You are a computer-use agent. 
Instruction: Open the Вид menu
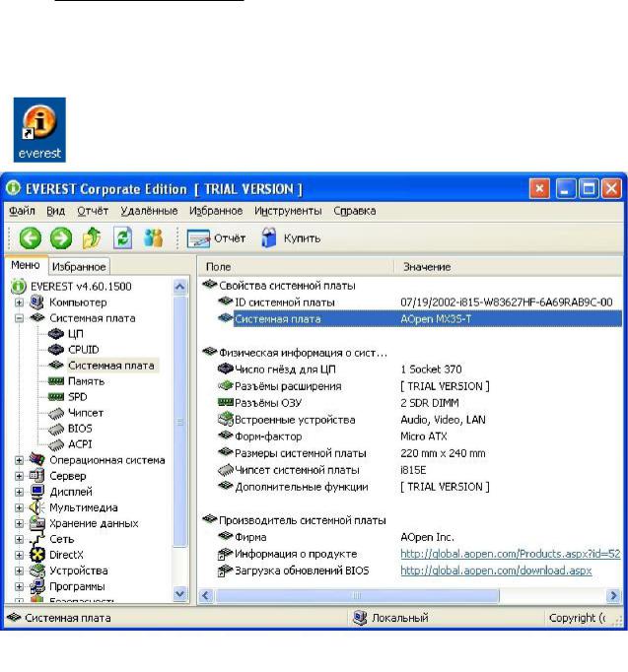[x=56, y=211]
